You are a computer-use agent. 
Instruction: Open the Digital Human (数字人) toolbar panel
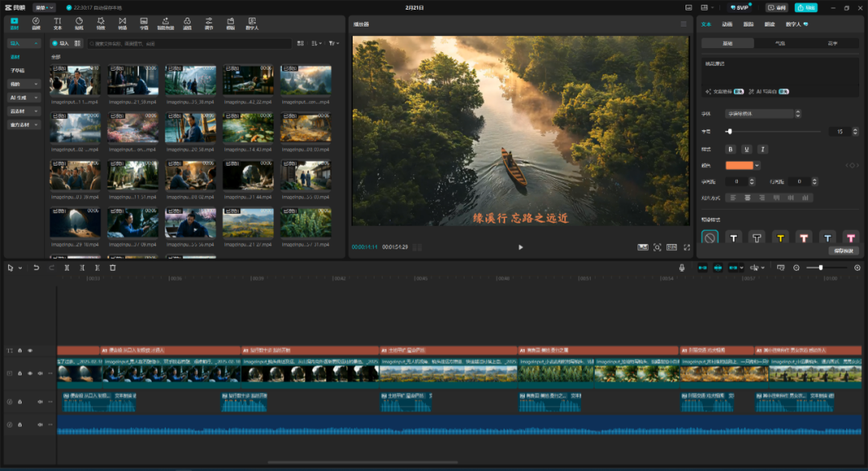(x=252, y=23)
